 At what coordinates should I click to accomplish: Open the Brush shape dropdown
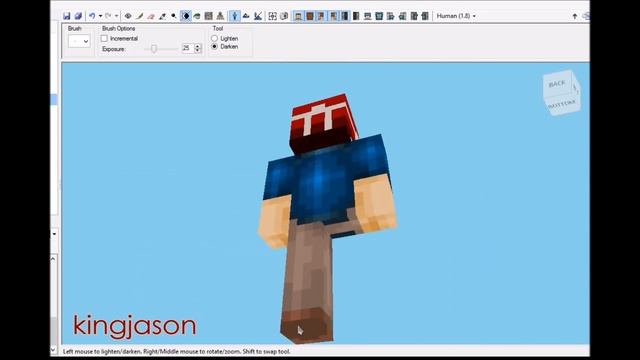[x=79, y=41]
